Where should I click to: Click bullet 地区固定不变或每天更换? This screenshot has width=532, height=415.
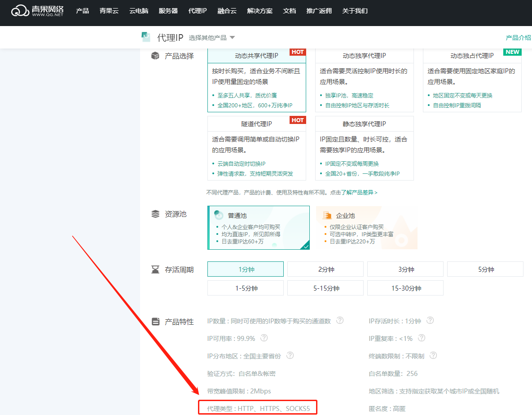point(462,95)
